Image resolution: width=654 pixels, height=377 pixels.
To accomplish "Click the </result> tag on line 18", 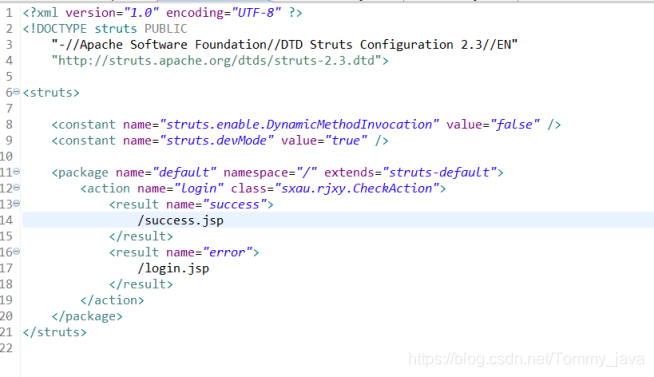I will [141, 284].
